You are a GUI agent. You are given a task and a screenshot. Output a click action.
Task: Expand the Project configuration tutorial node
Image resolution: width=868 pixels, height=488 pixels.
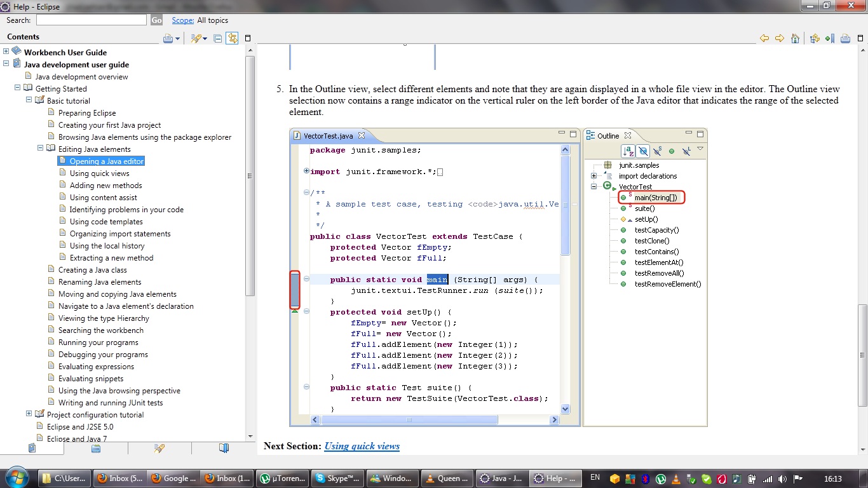coord(29,414)
